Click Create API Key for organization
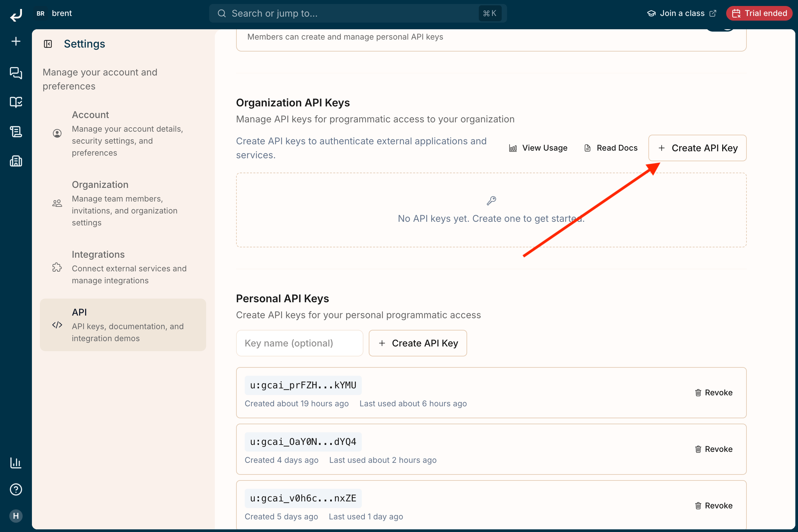Screen dimensions: 798x532 click(x=698, y=148)
